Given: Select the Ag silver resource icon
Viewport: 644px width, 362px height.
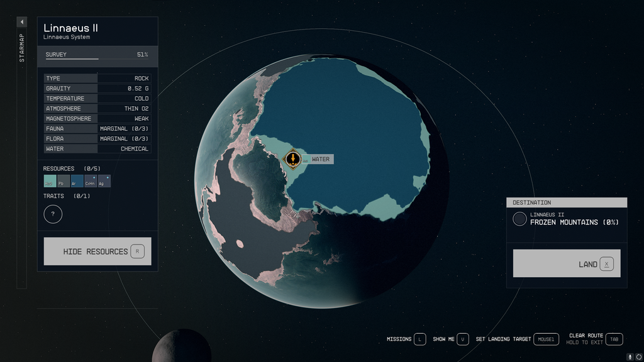Looking at the screenshot, I should tap(104, 181).
